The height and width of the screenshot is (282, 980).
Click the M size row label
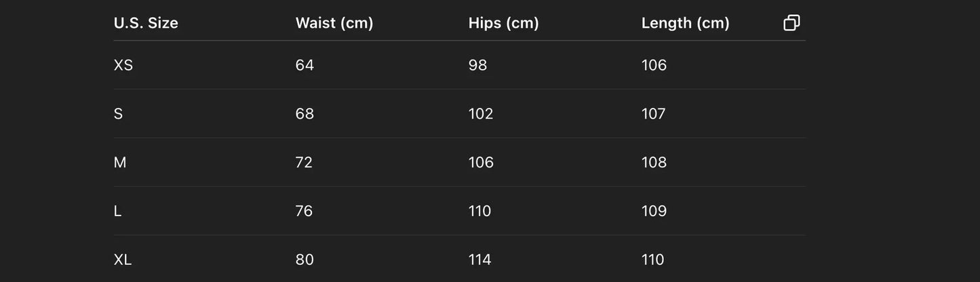(x=120, y=163)
